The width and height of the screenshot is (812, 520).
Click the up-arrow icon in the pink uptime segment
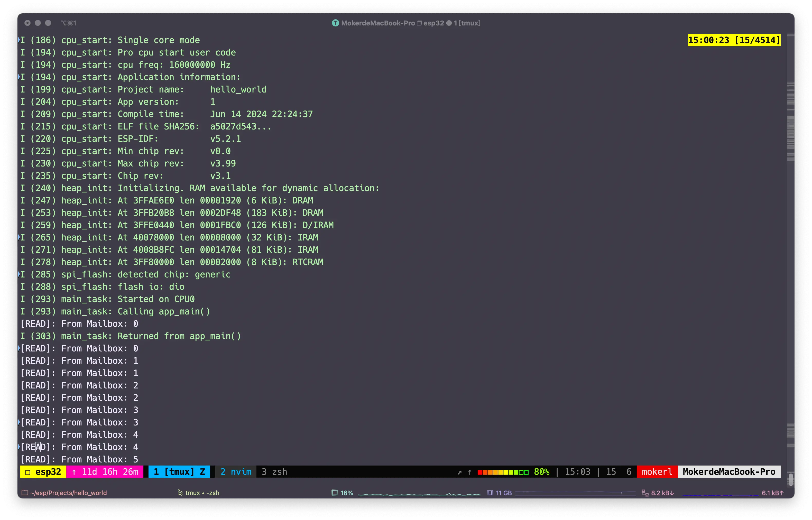coord(74,472)
